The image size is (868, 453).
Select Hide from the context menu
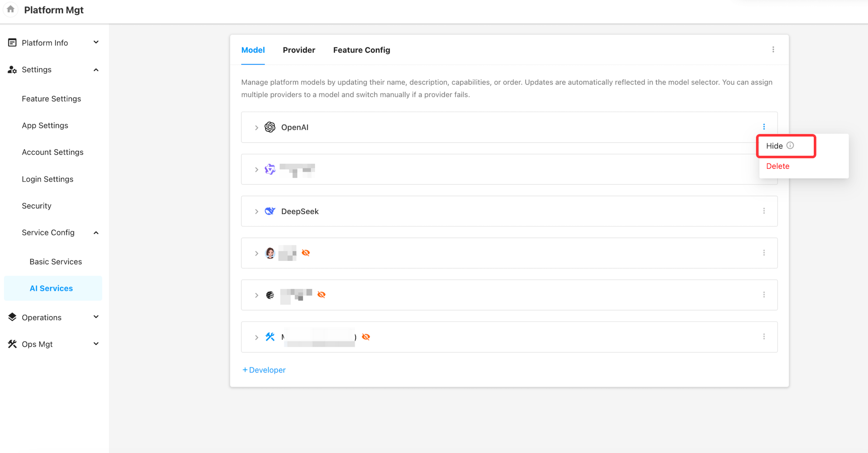point(774,146)
